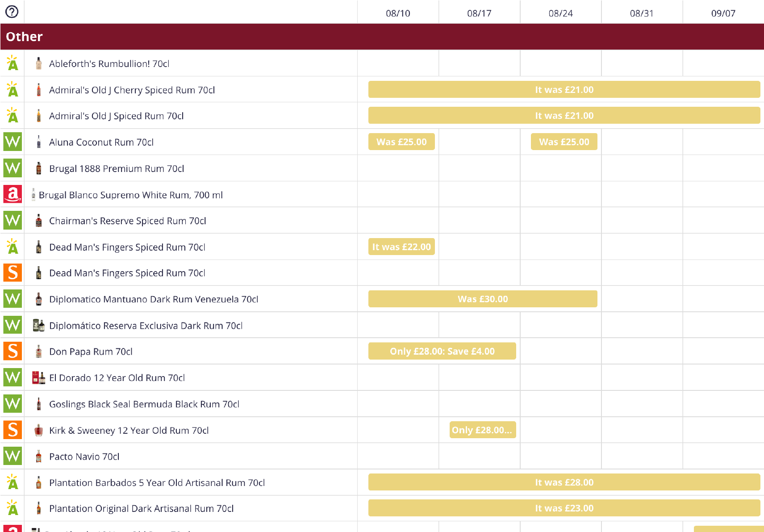Select the 09/07 week column header
Image resolution: width=764 pixels, height=532 pixels.
click(723, 13)
